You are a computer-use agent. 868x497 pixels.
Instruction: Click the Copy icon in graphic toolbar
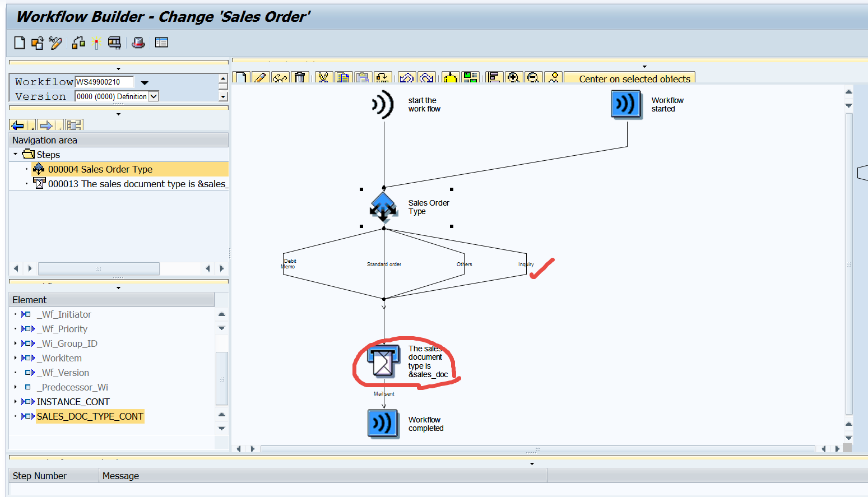pos(344,77)
